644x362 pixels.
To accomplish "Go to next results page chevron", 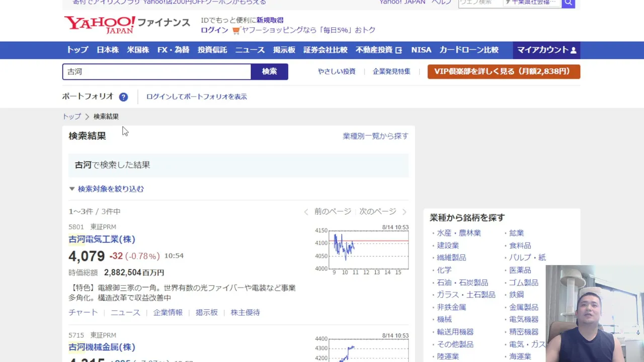I will (x=404, y=212).
